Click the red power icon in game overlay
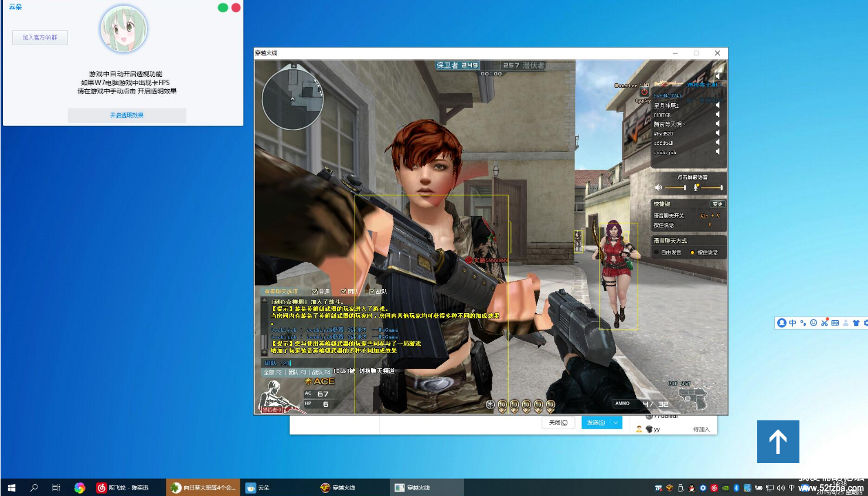 (644, 91)
